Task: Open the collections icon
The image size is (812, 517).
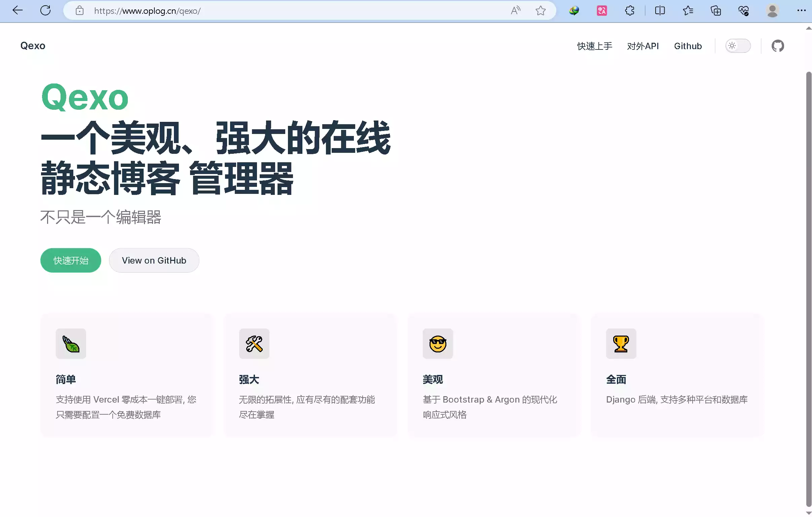Action: (715, 10)
